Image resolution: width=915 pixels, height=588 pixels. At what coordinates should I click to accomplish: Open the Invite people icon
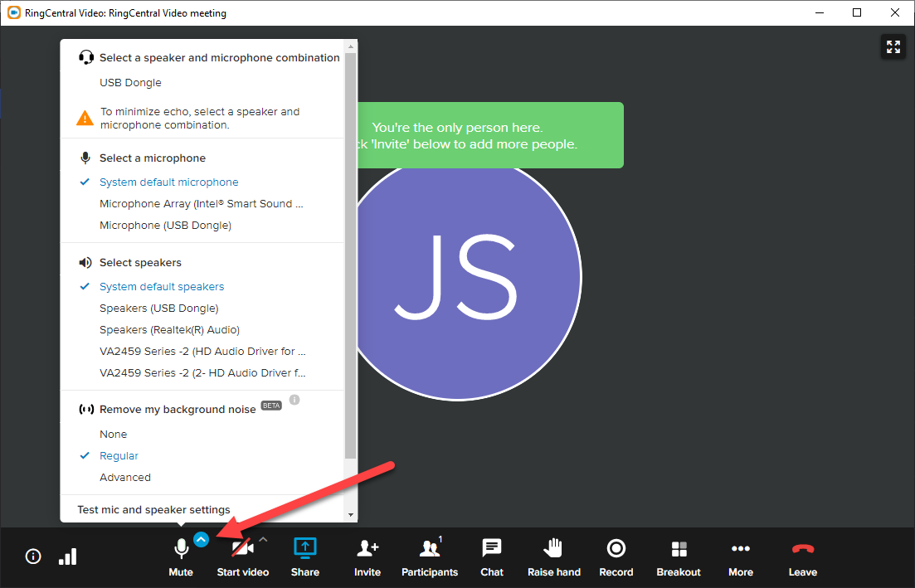tap(367, 548)
